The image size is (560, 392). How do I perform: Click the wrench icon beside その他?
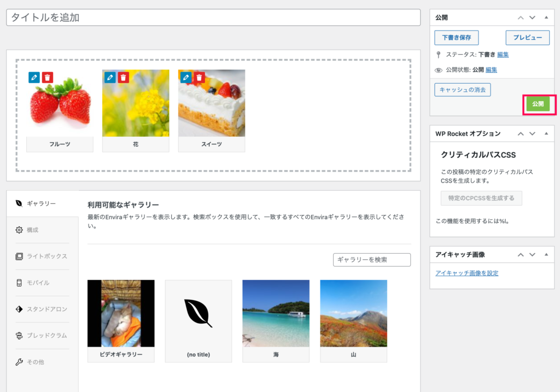[19, 362]
